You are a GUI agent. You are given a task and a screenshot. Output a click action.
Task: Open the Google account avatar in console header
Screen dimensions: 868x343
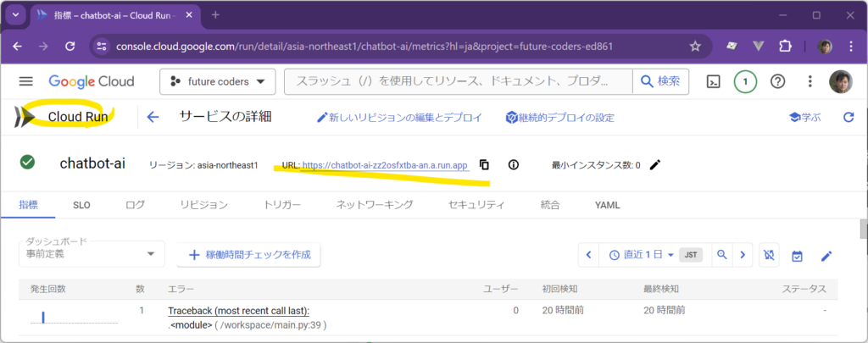pyautogui.click(x=840, y=82)
